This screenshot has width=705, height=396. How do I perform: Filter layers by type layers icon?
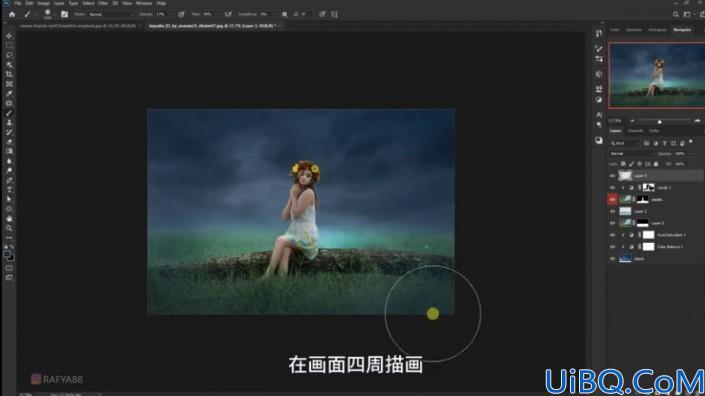(664, 143)
